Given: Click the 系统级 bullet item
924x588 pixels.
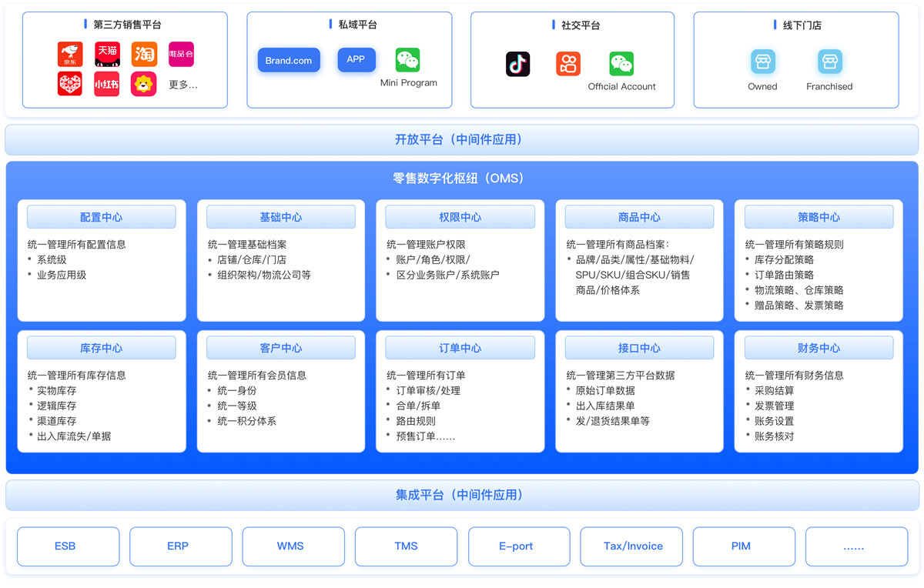Looking at the screenshot, I should tap(52, 260).
